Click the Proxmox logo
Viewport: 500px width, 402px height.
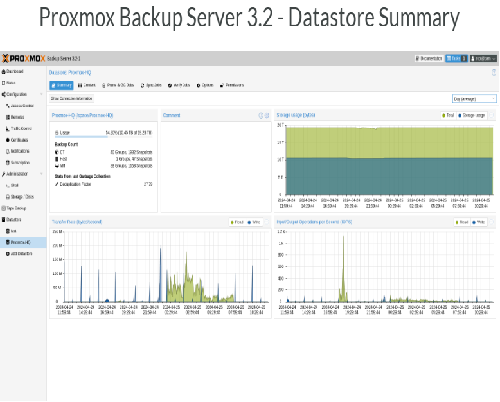(x=23, y=59)
